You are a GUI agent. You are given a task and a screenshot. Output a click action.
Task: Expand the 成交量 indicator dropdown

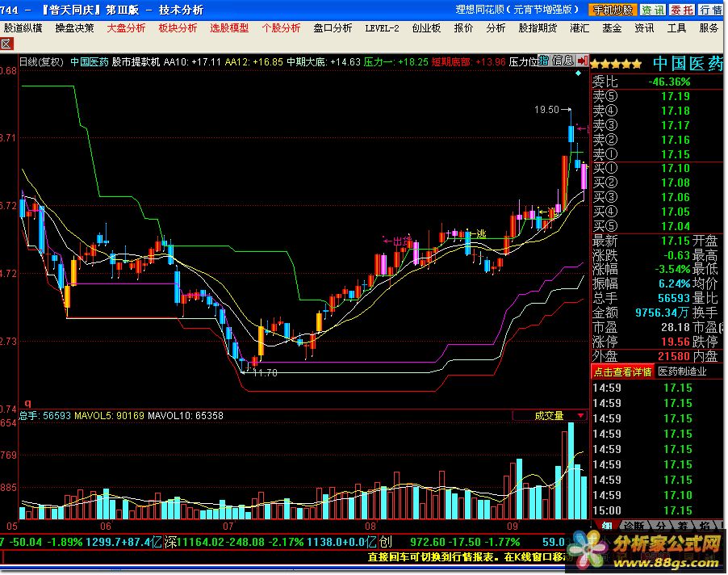point(580,416)
